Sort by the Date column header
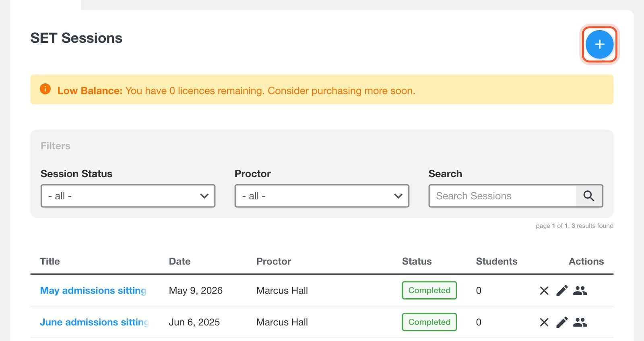The image size is (644, 341). [x=180, y=261]
